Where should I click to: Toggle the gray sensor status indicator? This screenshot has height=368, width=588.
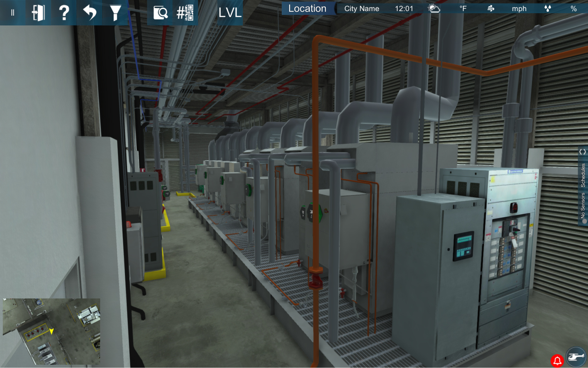(584, 221)
